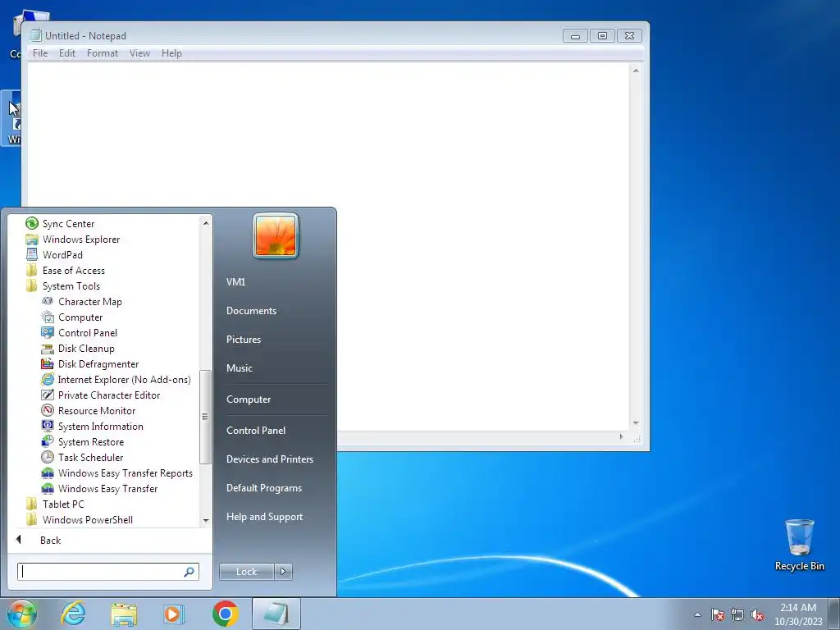Show hidden tray icons arrow

697,615
